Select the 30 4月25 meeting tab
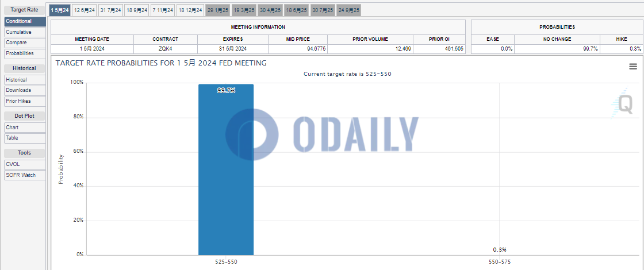The image size is (644, 270). 270,10
